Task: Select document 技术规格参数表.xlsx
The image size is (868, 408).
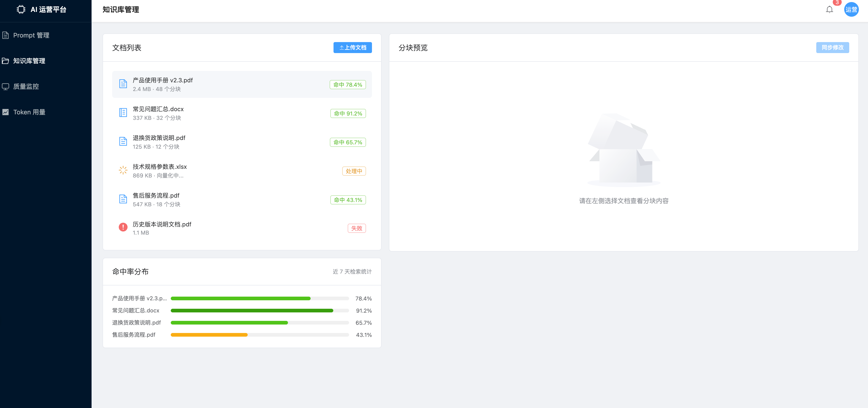Action: pos(242,171)
